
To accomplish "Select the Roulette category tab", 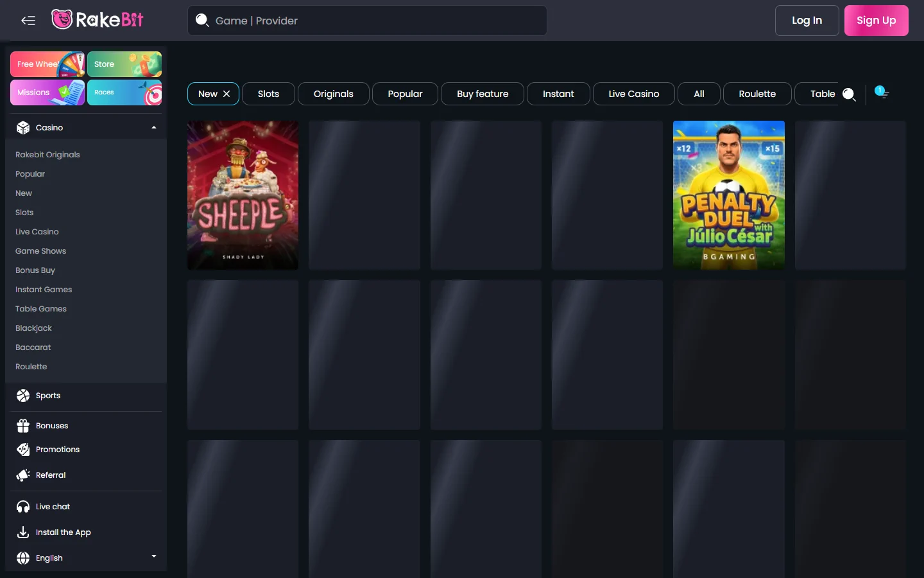I will point(757,94).
